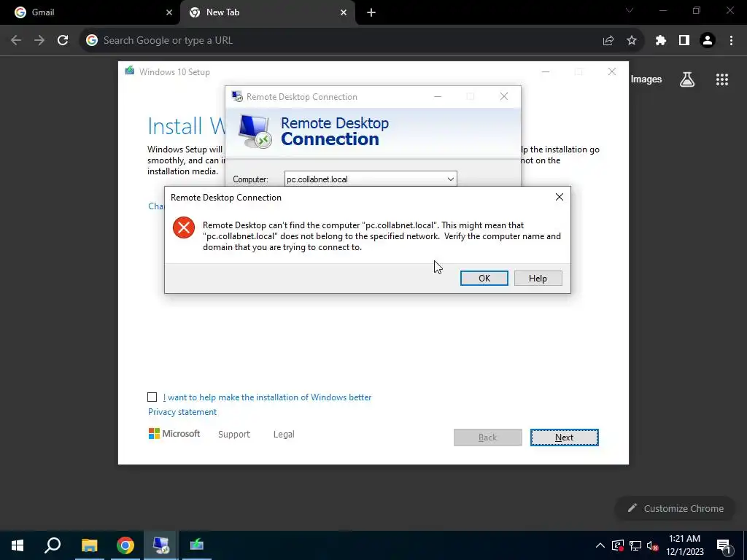Image resolution: width=747 pixels, height=560 pixels.
Task: Close the Remote Desktop Connection window
Action: click(504, 97)
